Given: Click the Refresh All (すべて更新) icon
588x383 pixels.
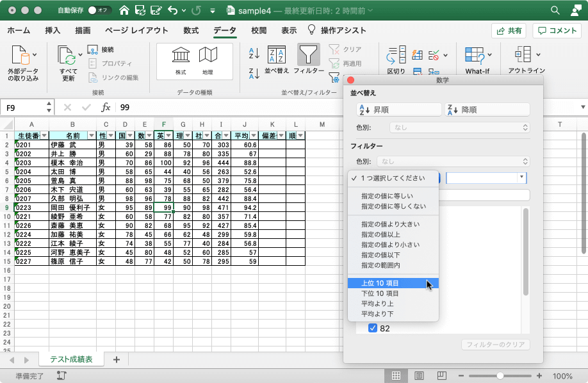Looking at the screenshot, I should tap(67, 56).
